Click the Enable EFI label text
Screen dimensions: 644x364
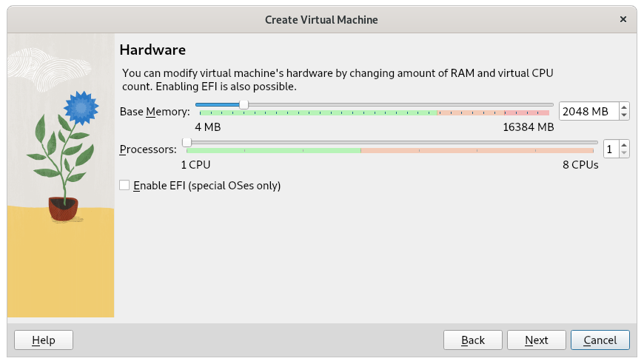tap(207, 186)
